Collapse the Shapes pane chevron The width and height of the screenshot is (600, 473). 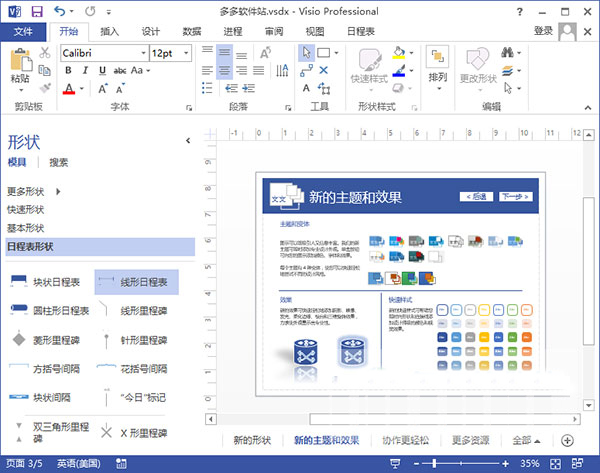tap(188, 141)
